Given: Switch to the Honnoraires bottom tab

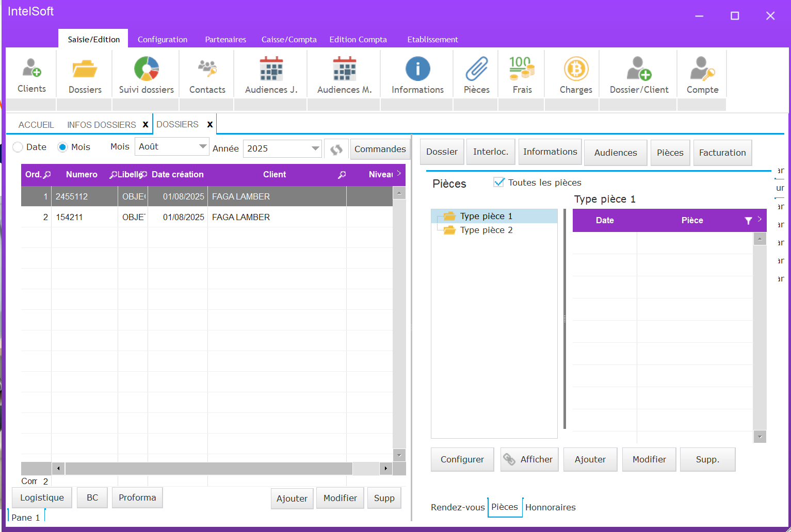Looking at the screenshot, I should click(550, 507).
